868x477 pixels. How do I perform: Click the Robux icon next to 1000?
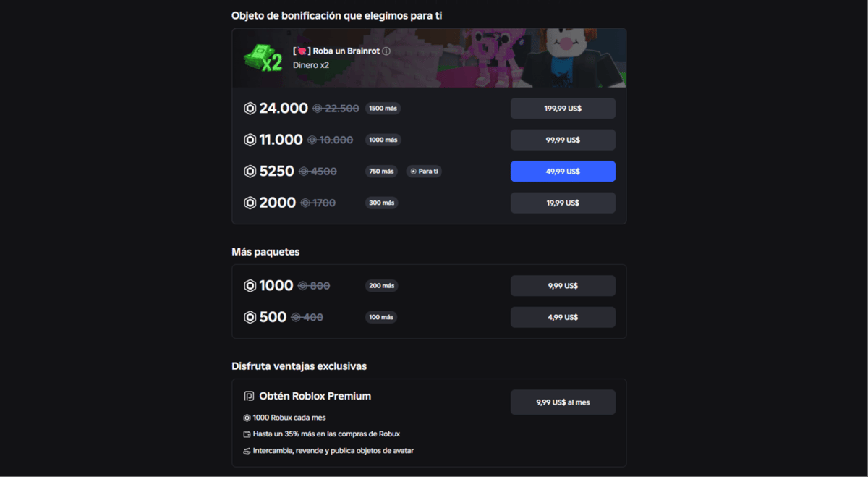(250, 286)
